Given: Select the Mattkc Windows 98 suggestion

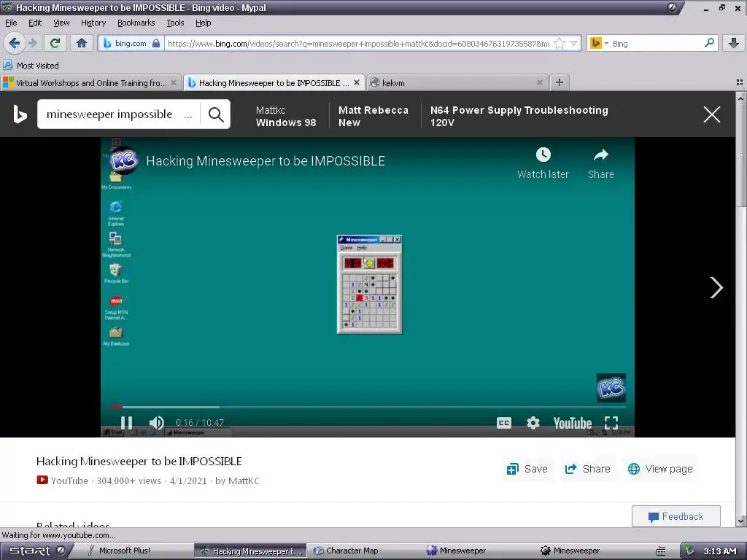Looking at the screenshot, I should click(x=286, y=116).
